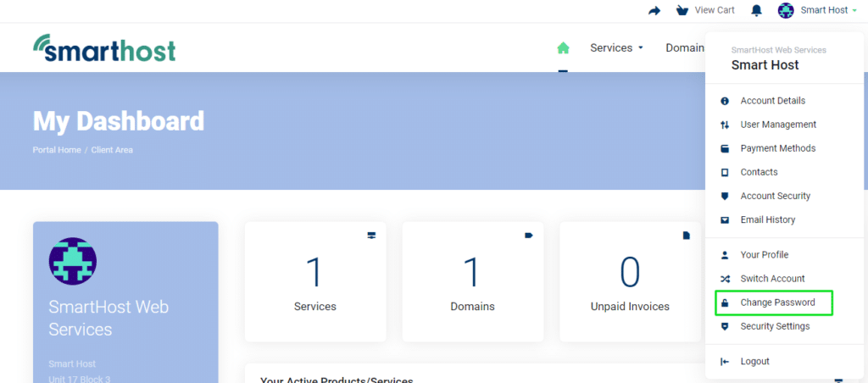Go to the home icon in navigation
Screen dimensions: 868x383
[563, 48]
